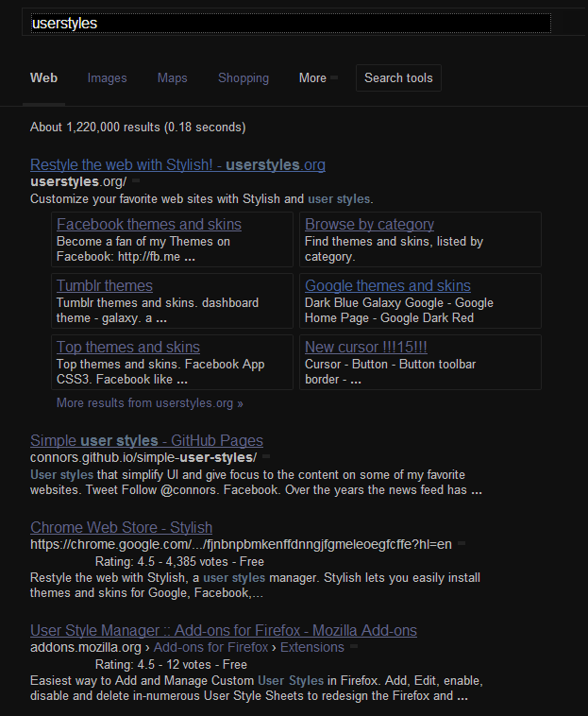588x716 pixels.
Task: Open Top themes and skins sitelink
Action: pyautogui.click(x=128, y=347)
